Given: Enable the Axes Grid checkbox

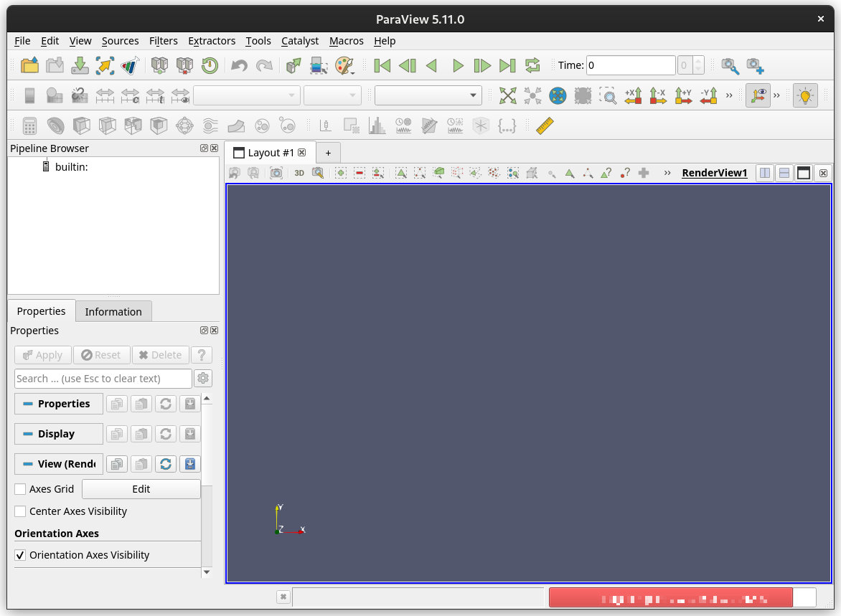Looking at the screenshot, I should click(x=20, y=489).
